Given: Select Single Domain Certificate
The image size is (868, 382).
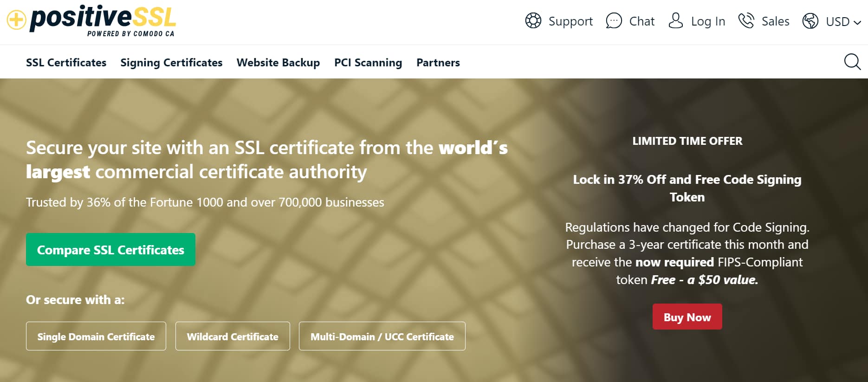Looking at the screenshot, I should click(x=96, y=336).
